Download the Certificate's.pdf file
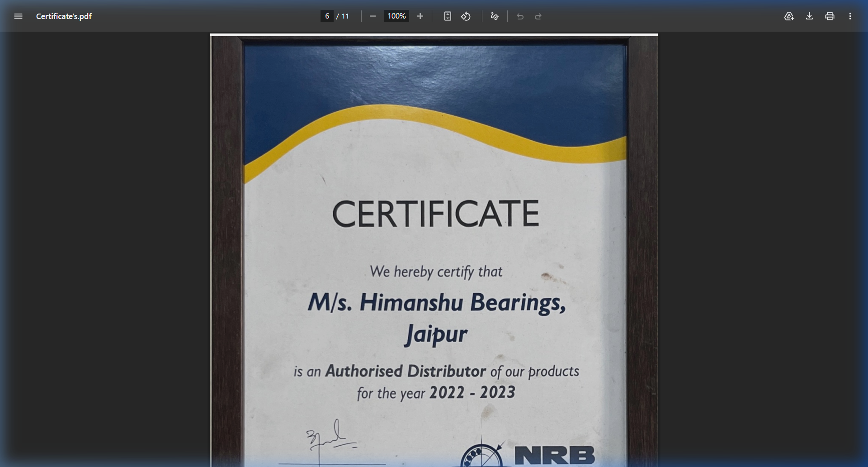Viewport: 868px width, 467px height. pyautogui.click(x=809, y=16)
